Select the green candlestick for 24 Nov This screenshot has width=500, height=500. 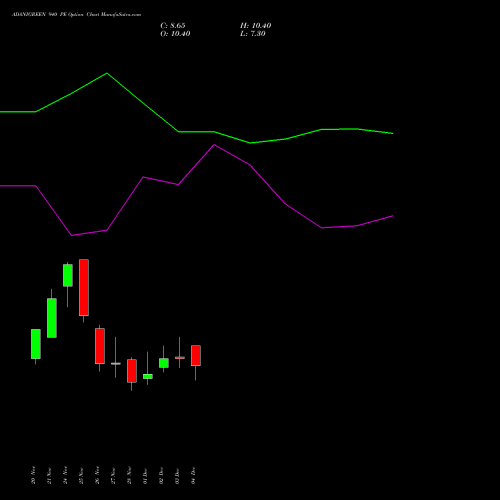[68, 275]
